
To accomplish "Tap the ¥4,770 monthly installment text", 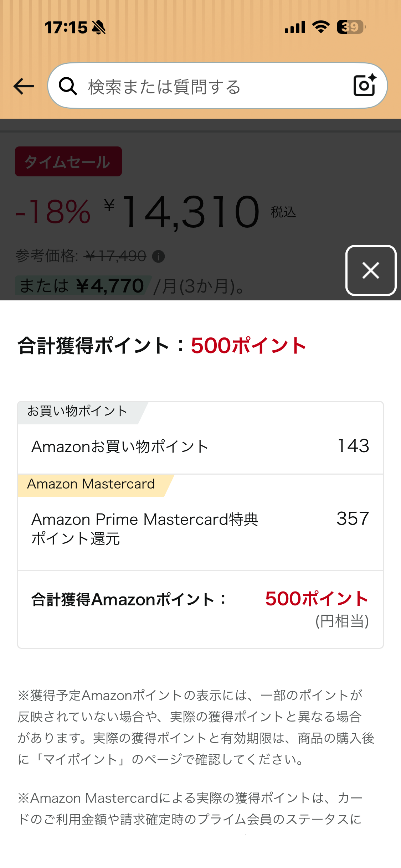I will 110,286.
